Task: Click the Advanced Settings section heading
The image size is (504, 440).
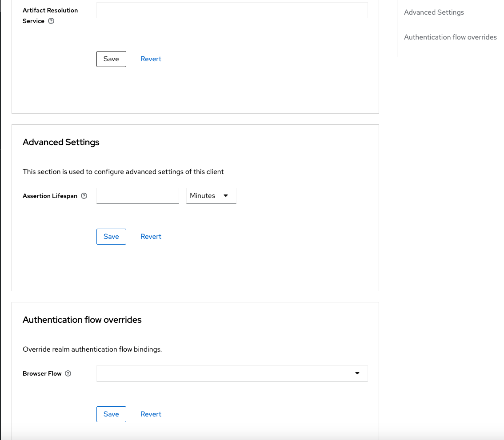Action: (61, 143)
